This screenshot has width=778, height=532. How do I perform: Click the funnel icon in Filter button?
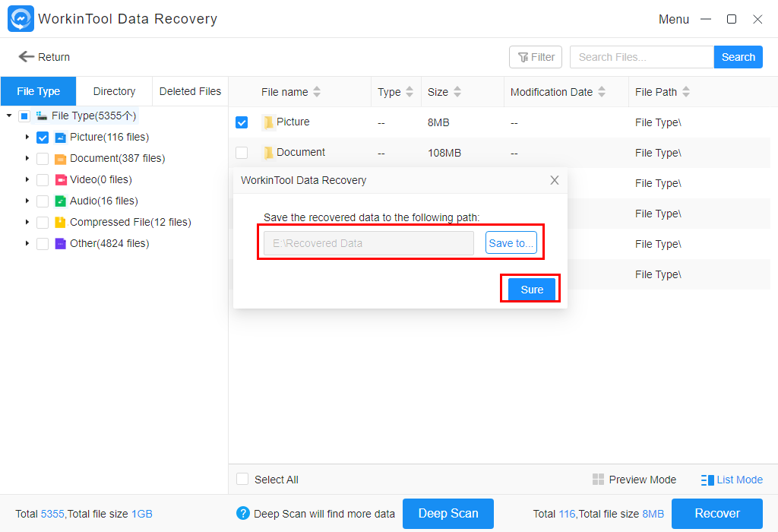pos(523,58)
